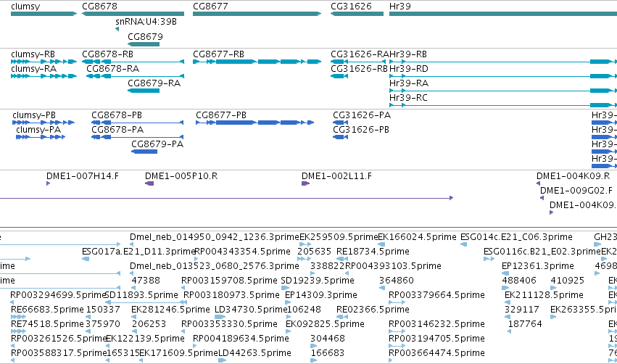
Task: Select the CG8678 gene name
Action: (x=99, y=7)
